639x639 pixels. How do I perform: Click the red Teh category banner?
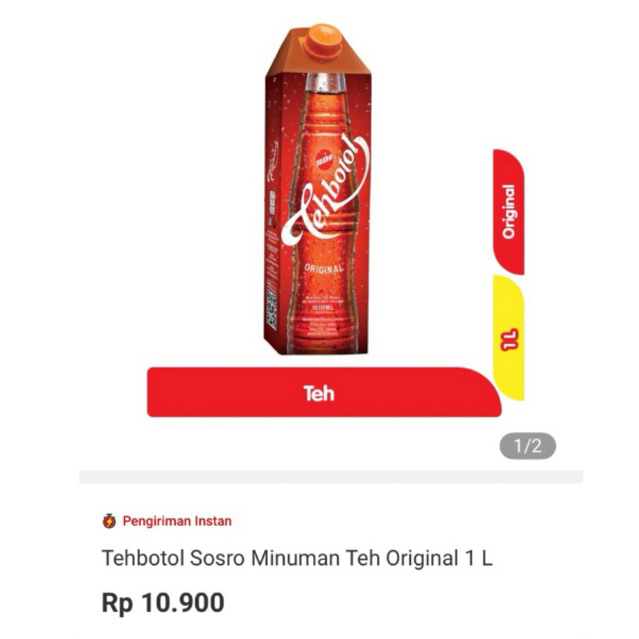(x=324, y=392)
